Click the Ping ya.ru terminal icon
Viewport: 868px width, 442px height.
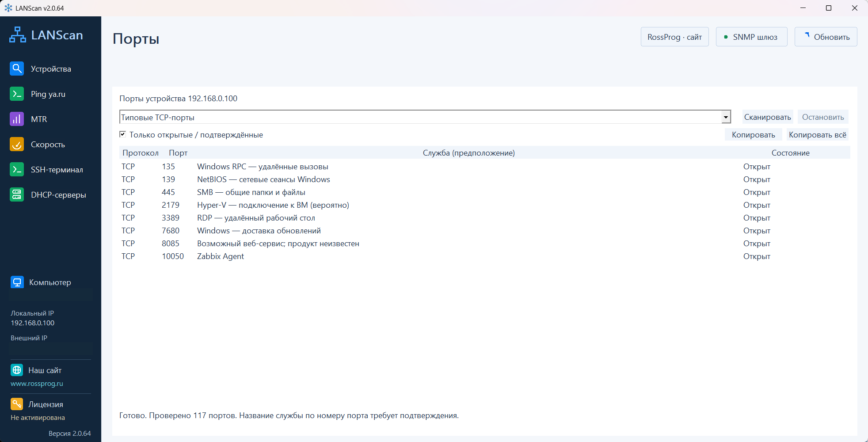coord(17,94)
